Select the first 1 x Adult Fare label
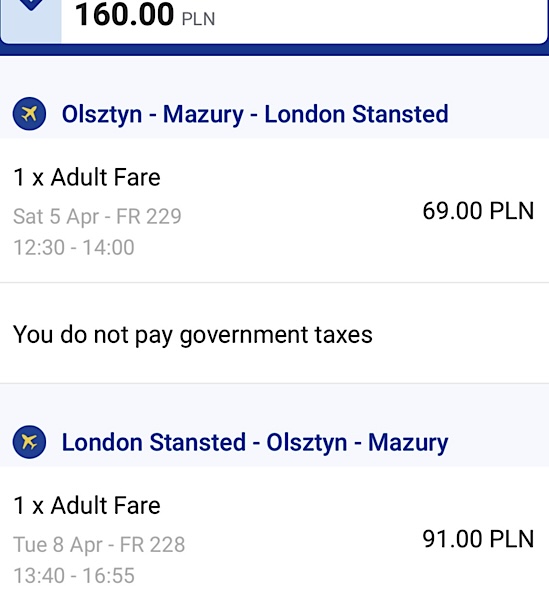This screenshot has width=549, height=598. coord(87,177)
